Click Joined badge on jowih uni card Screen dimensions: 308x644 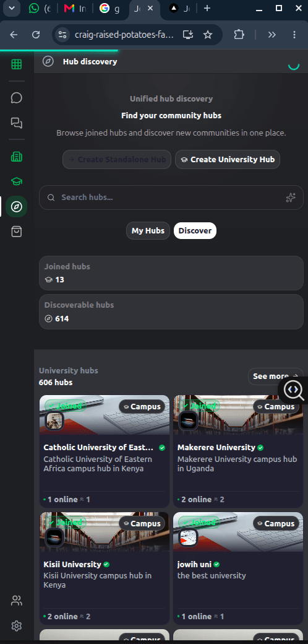(199, 523)
